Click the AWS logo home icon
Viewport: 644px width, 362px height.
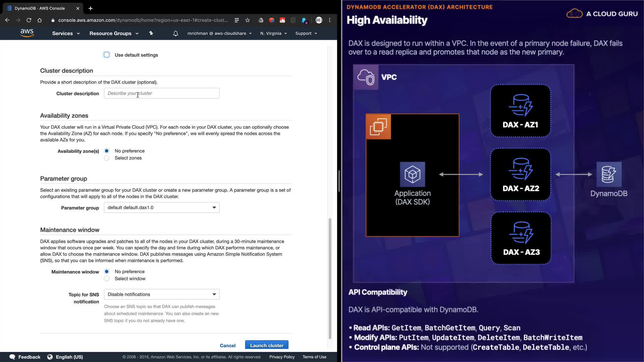click(x=27, y=33)
